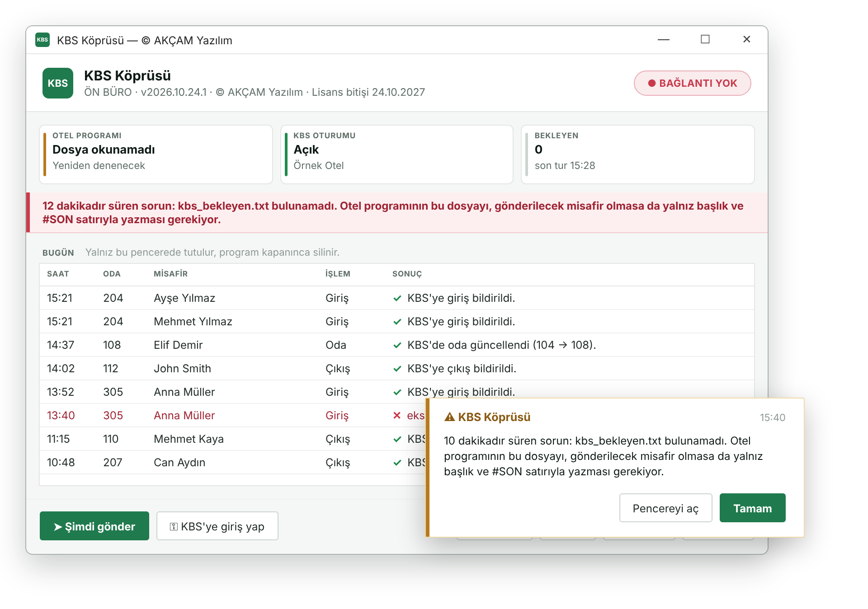Click the KBS app icon in title bar
This screenshot has width=868, height=609.
(x=42, y=40)
